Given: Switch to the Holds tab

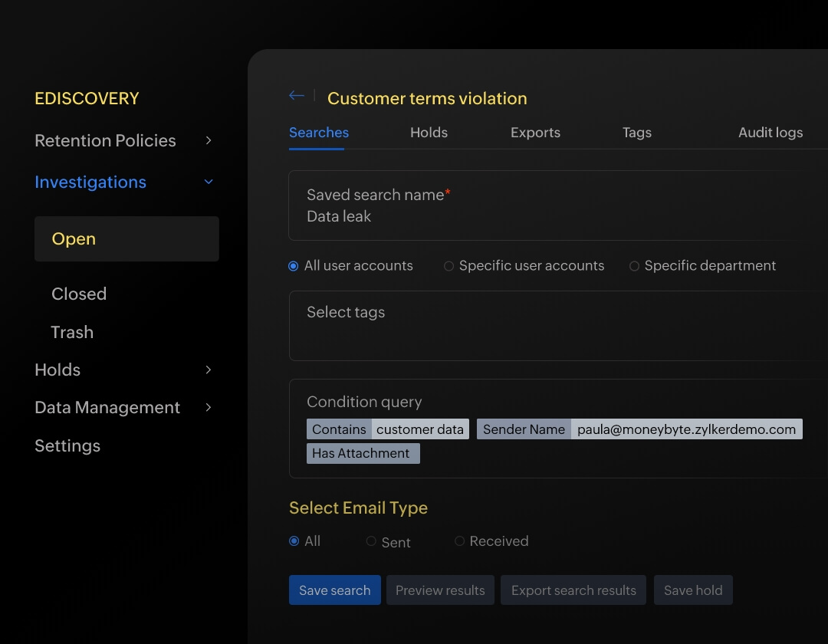Looking at the screenshot, I should (429, 132).
